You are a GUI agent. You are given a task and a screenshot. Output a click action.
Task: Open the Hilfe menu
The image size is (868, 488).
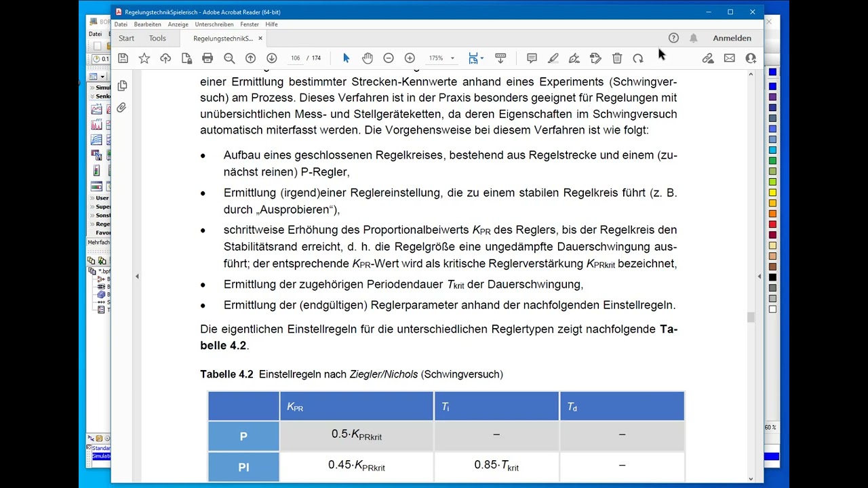tap(271, 24)
